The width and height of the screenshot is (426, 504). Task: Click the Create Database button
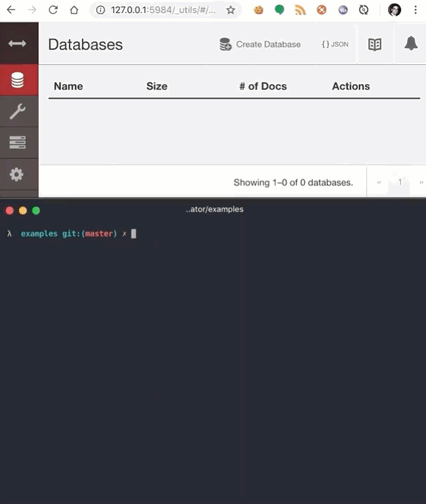pyautogui.click(x=260, y=44)
